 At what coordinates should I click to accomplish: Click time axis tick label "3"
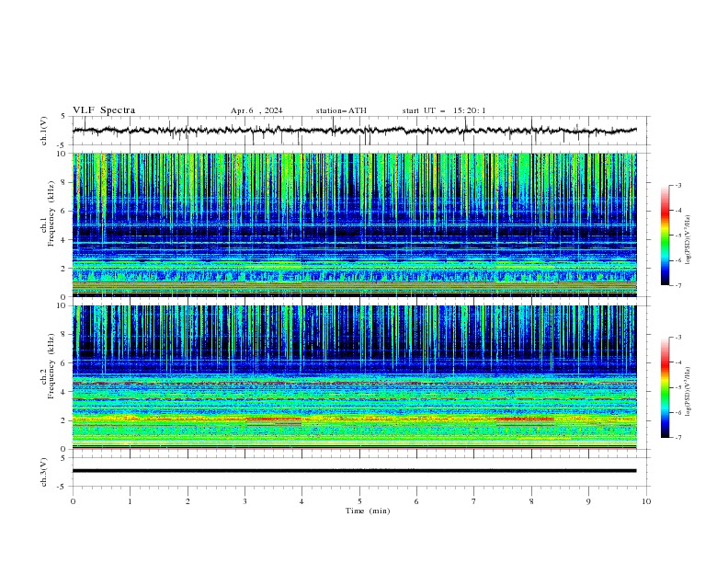coord(245,501)
